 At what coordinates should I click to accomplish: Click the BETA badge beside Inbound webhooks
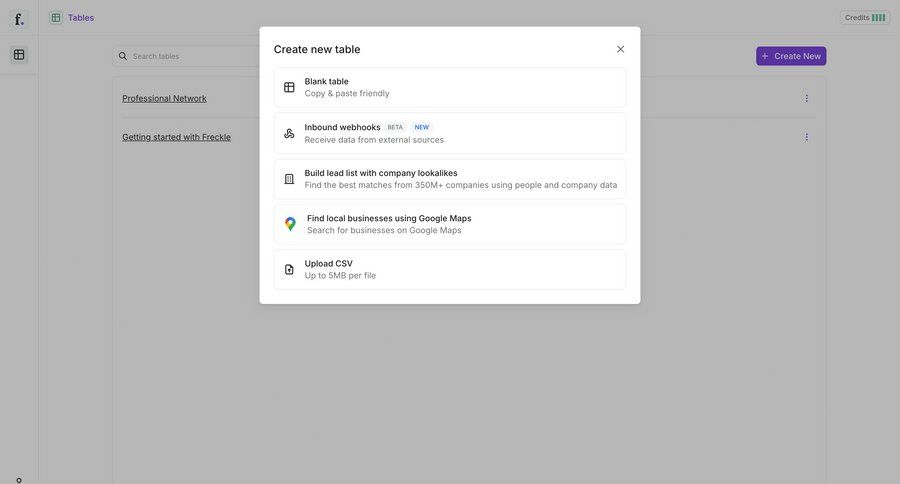point(395,127)
